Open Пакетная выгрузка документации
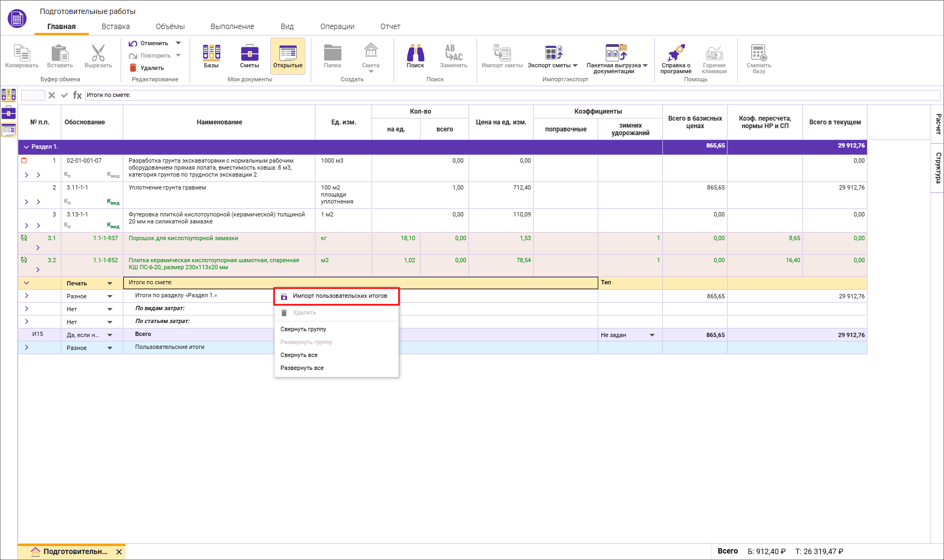This screenshot has width=944, height=560. tap(616, 56)
